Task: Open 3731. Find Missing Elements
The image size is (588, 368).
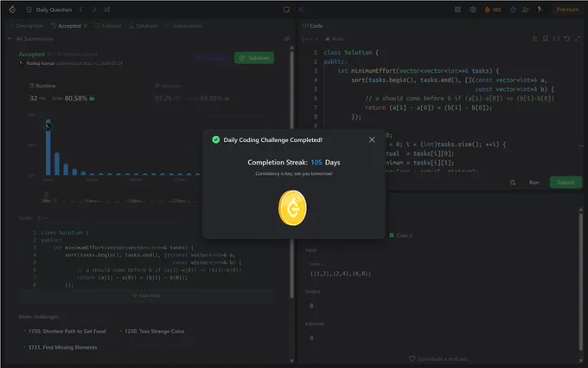Action: [x=62, y=347]
